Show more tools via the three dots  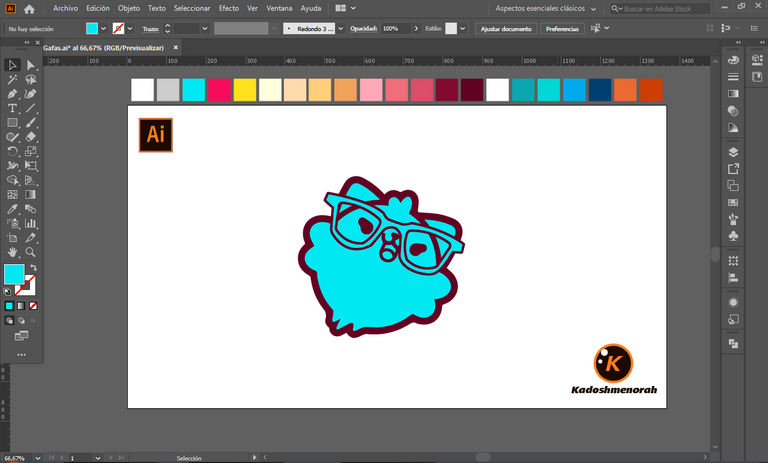[x=21, y=354]
